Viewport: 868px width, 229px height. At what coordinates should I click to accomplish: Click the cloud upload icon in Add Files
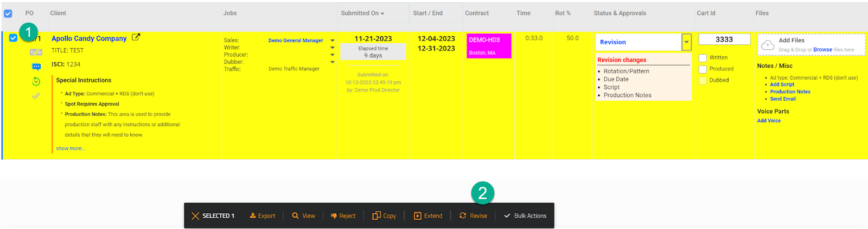pyautogui.click(x=768, y=45)
